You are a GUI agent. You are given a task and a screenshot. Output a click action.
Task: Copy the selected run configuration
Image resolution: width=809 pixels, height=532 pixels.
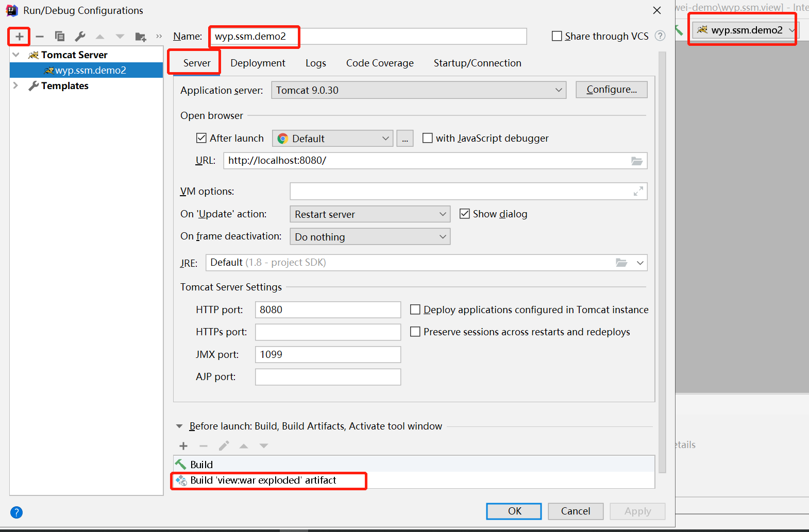coord(60,37)
